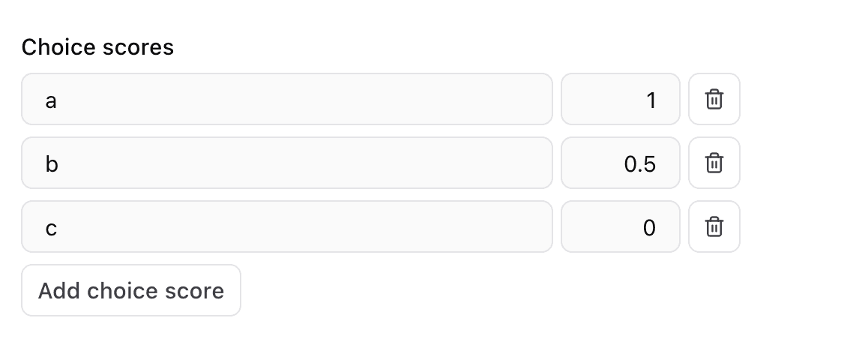Image resolution: width=868 pixels, height=348 pixels.
Task: Select the score input for choice a
Action: pos(620,99)
